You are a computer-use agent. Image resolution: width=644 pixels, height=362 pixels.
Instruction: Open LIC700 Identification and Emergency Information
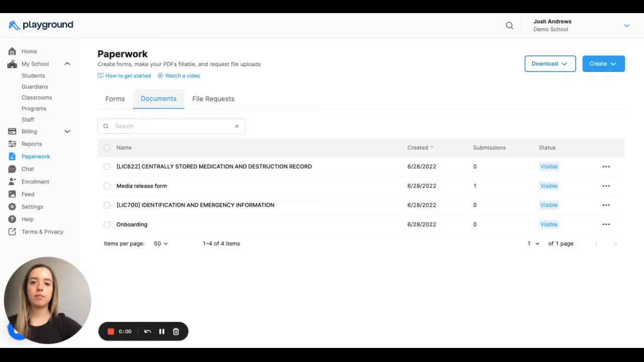tap(195, 205)
